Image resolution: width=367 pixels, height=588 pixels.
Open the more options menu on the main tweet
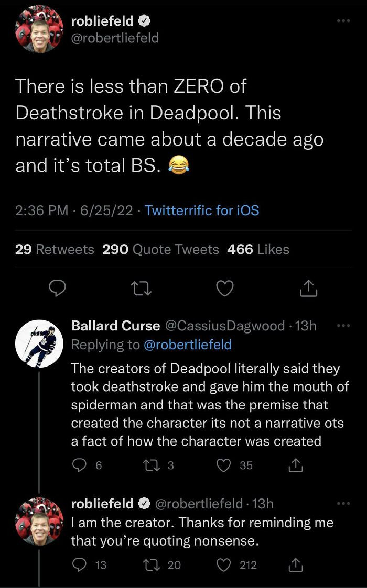[x=343, y=20]
